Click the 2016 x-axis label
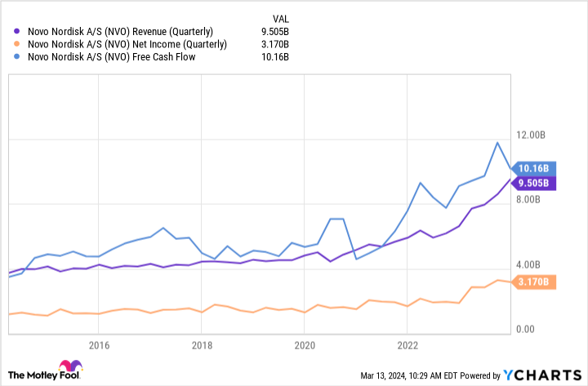The width and height of the screenshot is (588, 386). click(x=99, y=345)
